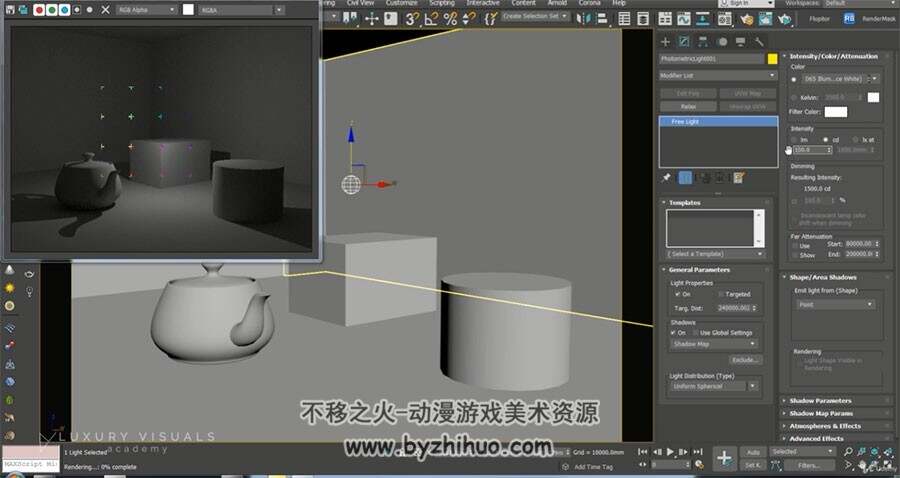Click the Render Production teapot icon
900x478 pixels.
pyautogui.click(x=784, y=19)
